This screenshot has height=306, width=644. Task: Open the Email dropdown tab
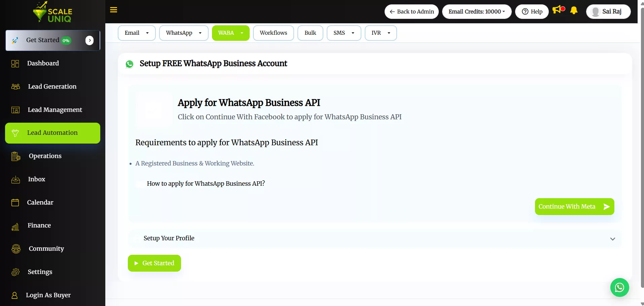[x=137, y=33]
